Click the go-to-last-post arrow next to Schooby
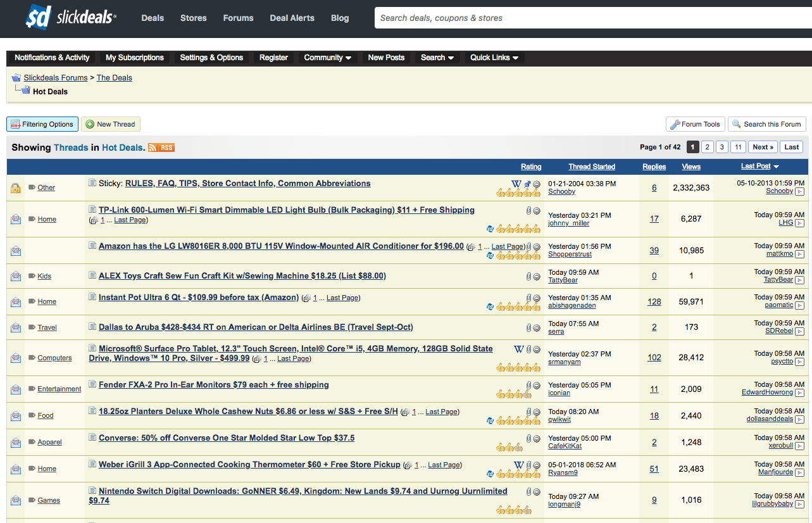The image size is (812, 523). 800,191
